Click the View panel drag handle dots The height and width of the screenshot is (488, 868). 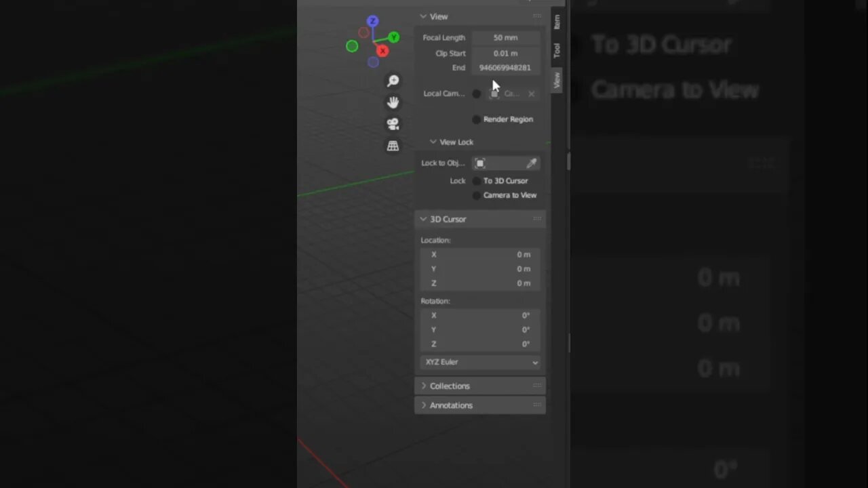point(537,16)
